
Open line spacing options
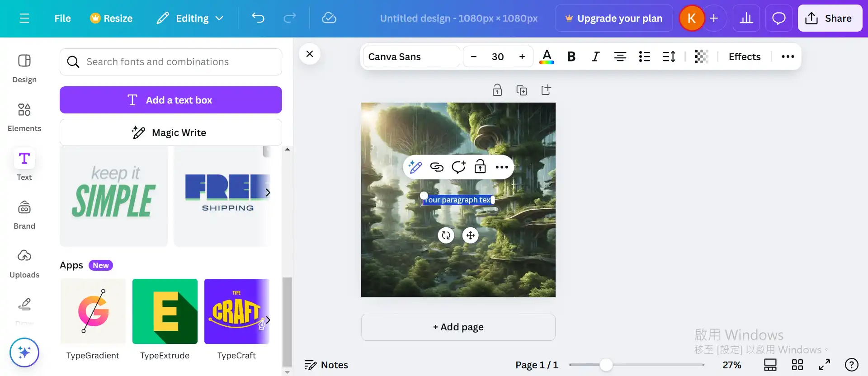[669, 56]
